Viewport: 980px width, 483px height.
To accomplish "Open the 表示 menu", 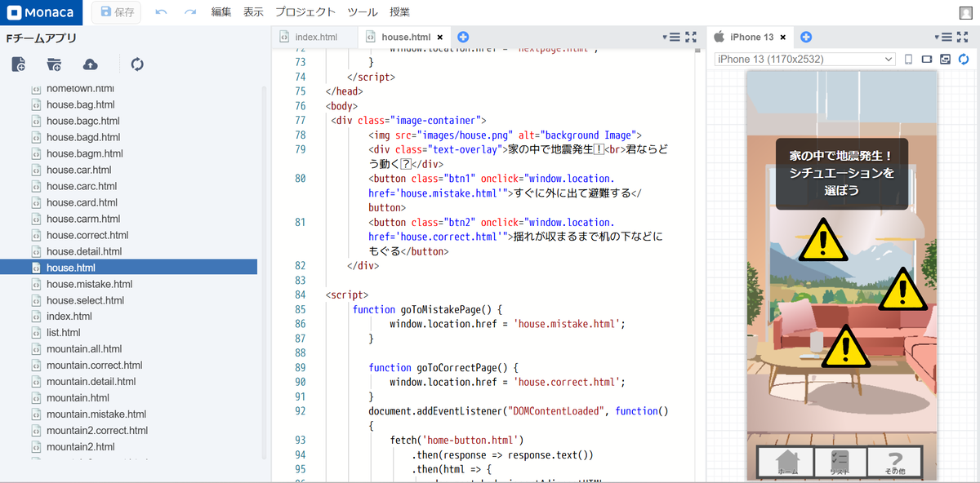I will (253, 12).
